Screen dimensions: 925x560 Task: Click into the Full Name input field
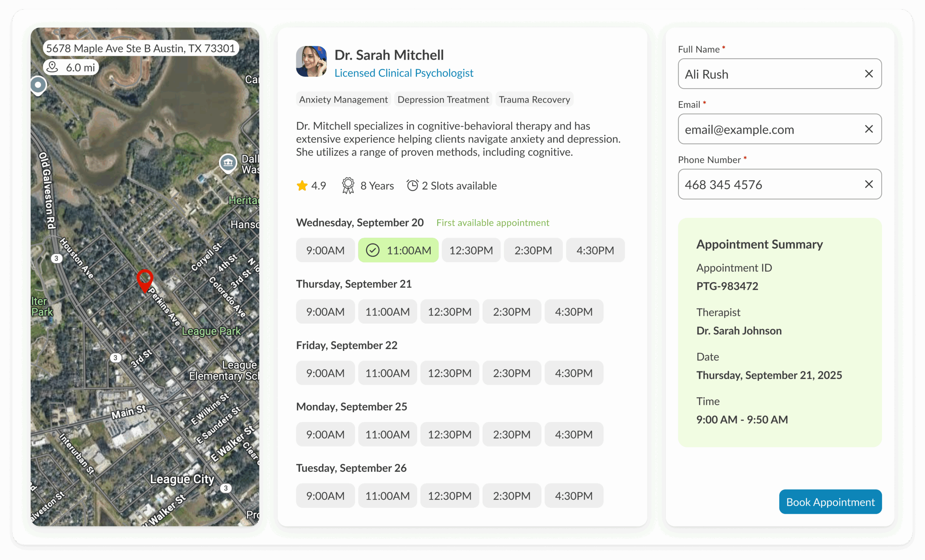[780, 74]
